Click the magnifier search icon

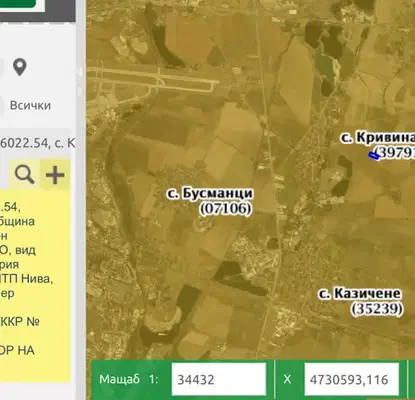point(24,175)
